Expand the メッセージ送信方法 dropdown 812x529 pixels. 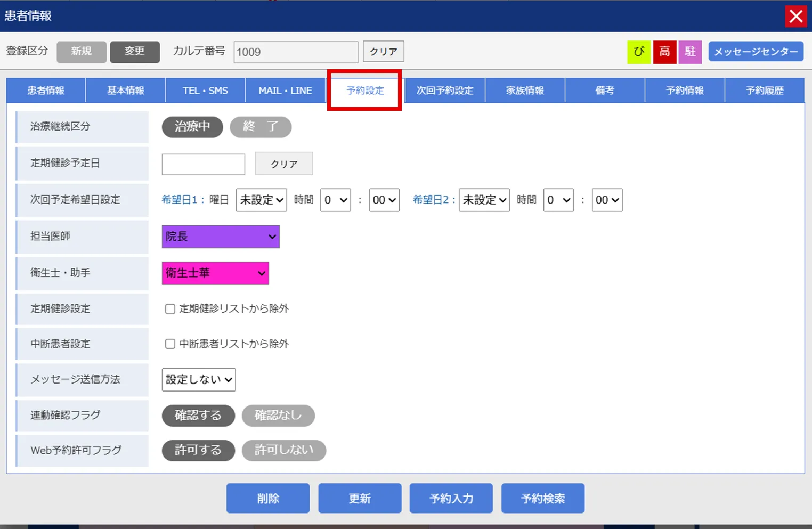pos(198,380)
